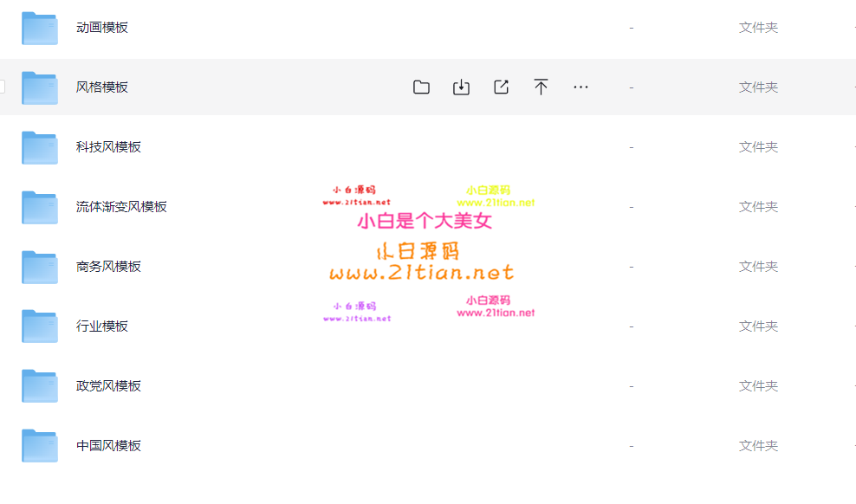856x504 pixels.
Task: Click the 文件夹 type label in 中国风模板 row
Action: point(758,446)
